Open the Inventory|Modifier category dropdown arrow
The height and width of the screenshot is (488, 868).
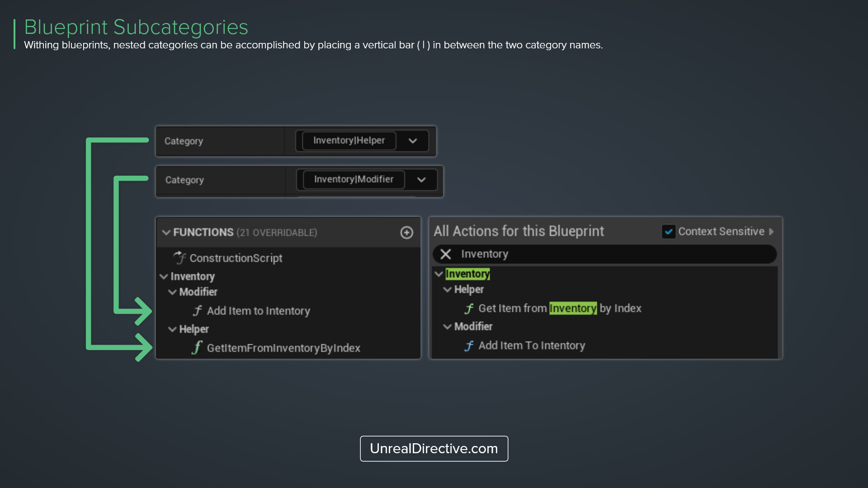[x=421, y=180]
